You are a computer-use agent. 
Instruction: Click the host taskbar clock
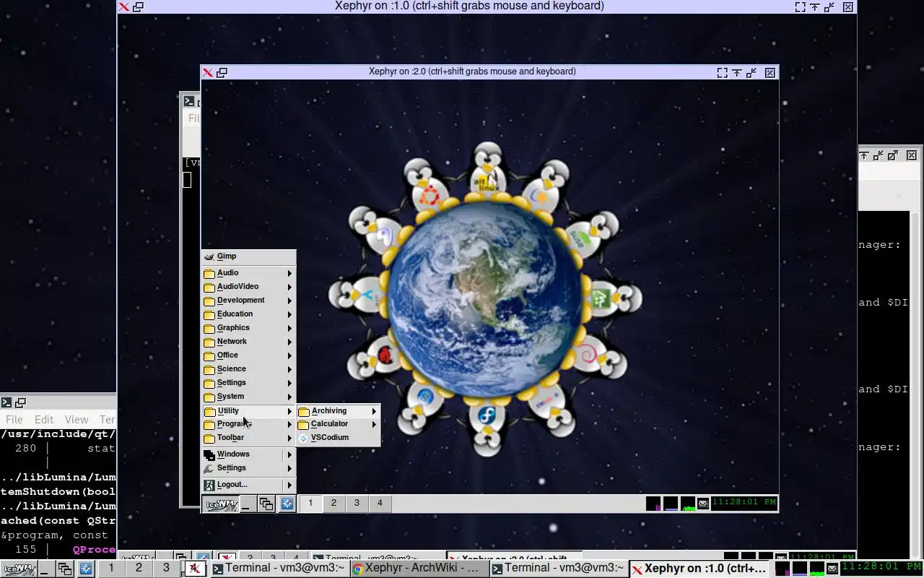(x=881, y=567)
